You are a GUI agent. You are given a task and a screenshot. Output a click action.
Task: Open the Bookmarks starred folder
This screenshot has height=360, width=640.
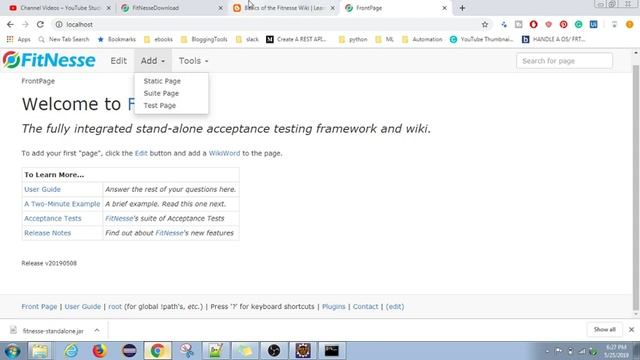click(x=116, y=39)
